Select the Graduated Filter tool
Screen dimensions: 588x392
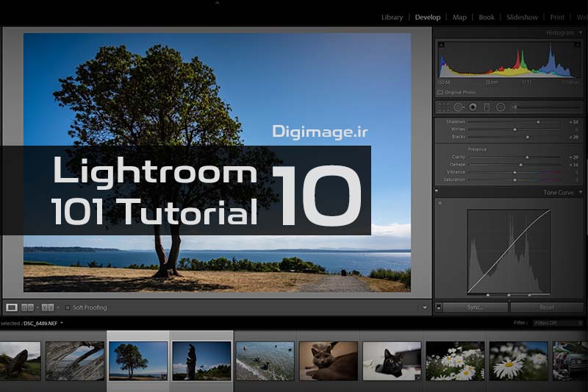point(487,107)
